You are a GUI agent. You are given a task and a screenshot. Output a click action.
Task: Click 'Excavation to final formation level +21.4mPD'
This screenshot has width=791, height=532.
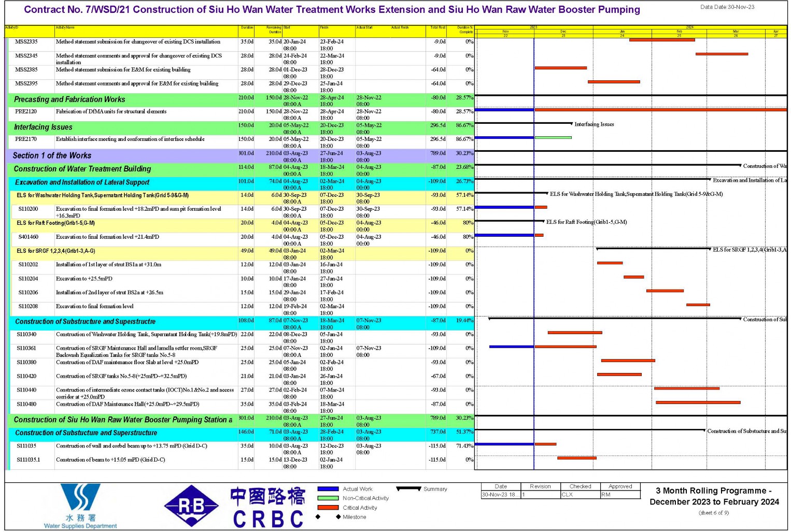(107, 237)
